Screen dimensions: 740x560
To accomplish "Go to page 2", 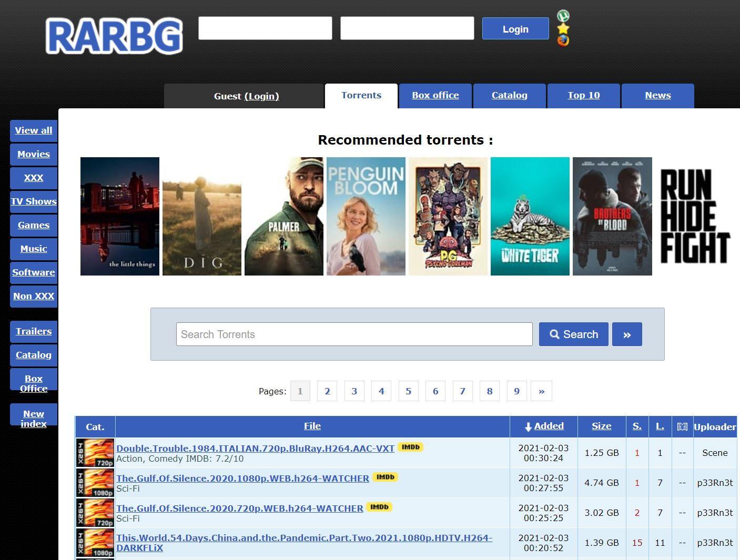I will tap(327, 391).
